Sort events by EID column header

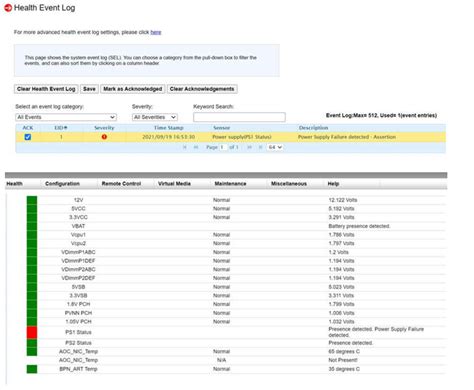click(61, 128)
